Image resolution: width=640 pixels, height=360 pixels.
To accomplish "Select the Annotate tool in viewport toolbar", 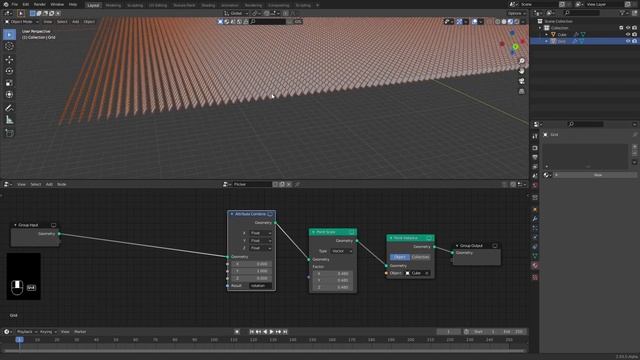I will click(9, 108).
